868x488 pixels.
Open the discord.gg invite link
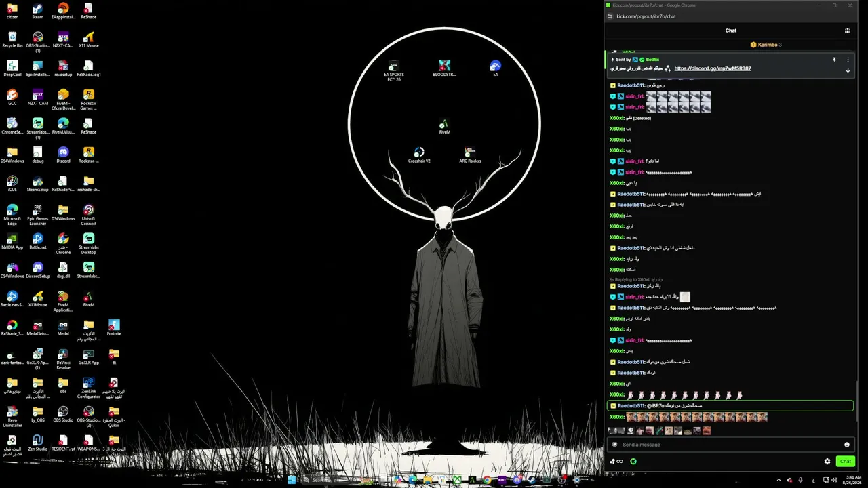coord(713,68)
